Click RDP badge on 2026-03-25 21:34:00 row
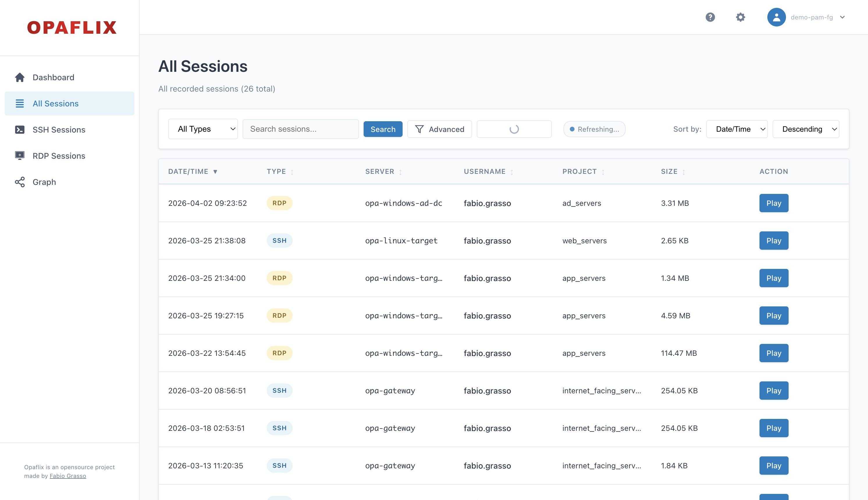Screen dimensions: 868x500 pyautogui.click(x=279, y=278)
